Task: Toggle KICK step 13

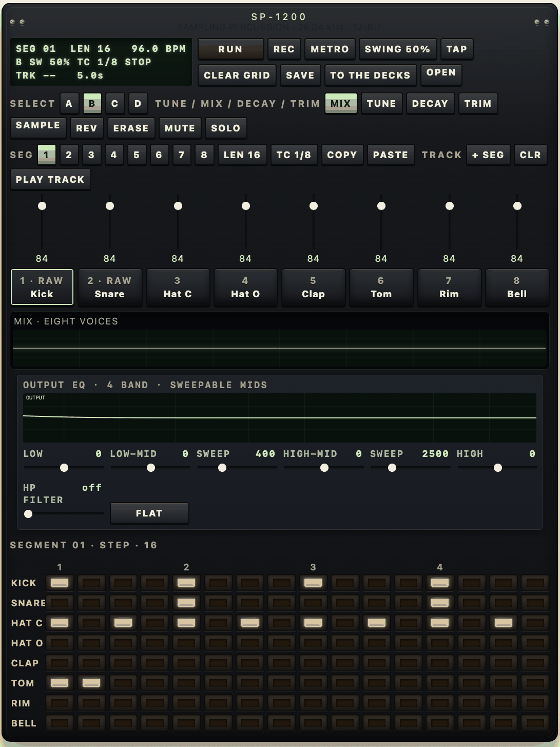Action: [440, 583]
